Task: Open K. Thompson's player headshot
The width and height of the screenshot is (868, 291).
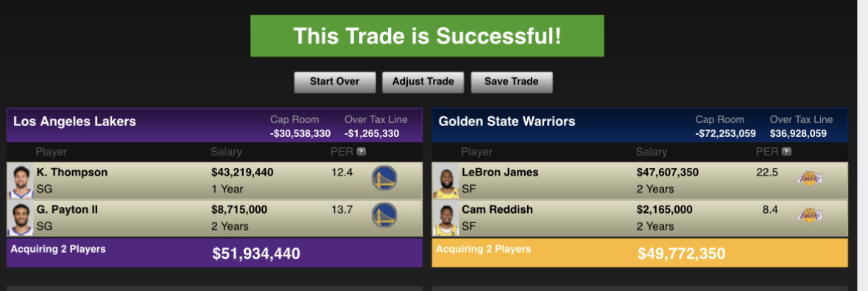Action: (x=21, y=181)
